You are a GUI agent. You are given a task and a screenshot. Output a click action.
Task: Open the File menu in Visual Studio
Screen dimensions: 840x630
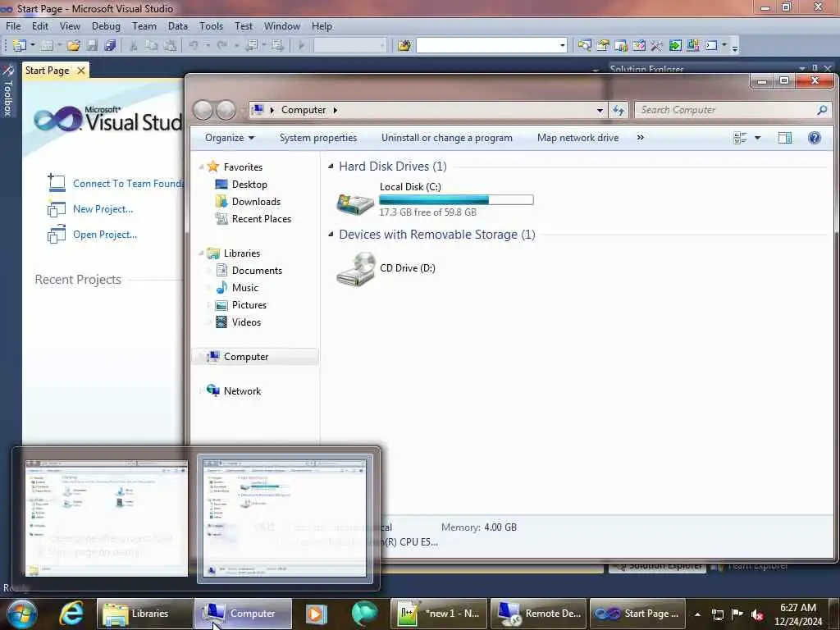[13, 25]
